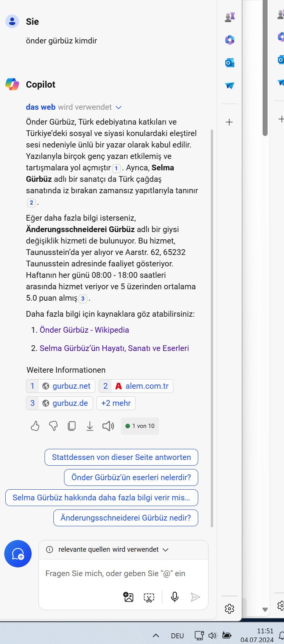284x644 pixels.
Task: Read the response aloud with speaker icon
Action: (x=108, y=426)
